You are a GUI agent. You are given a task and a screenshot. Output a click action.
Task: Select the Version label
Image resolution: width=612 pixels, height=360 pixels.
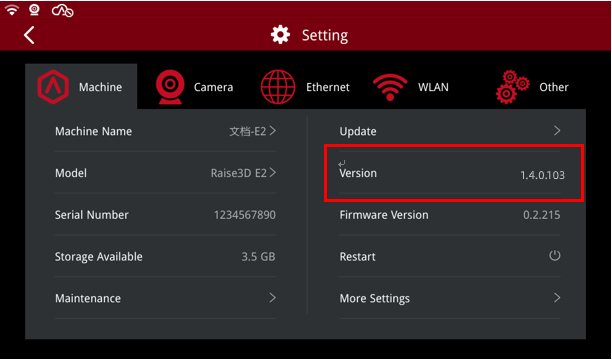pos(358,173)
